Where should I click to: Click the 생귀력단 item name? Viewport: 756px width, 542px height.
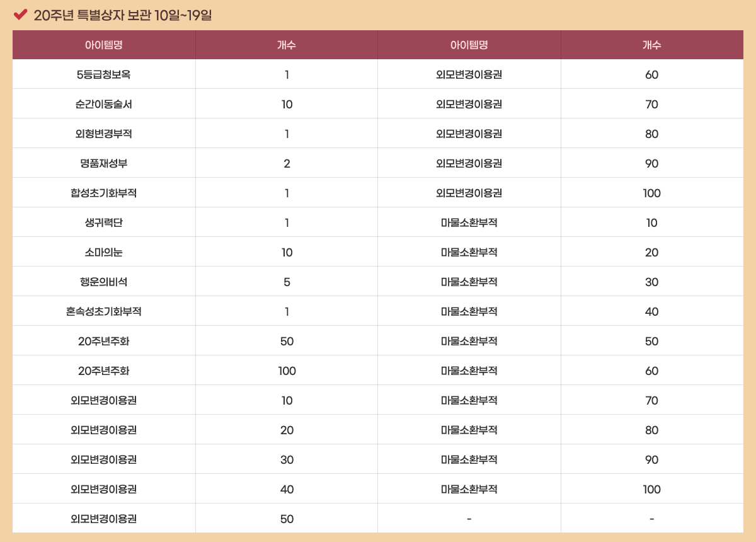[x=104, y=222]
